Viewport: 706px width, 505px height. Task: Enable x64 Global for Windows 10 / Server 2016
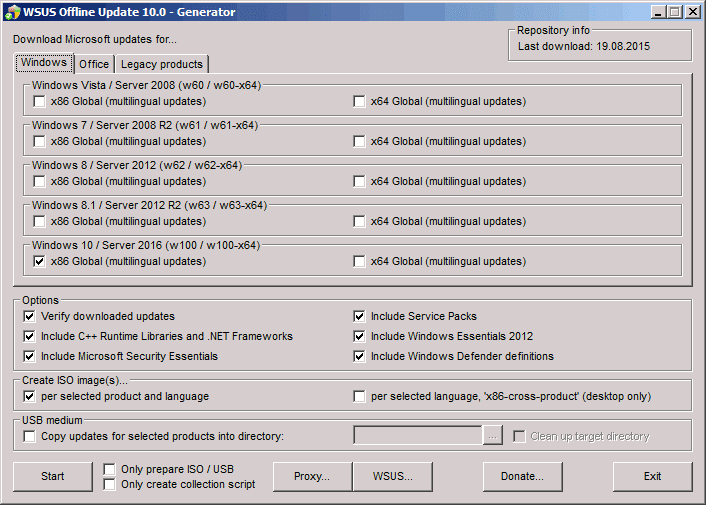coord(359,262)
